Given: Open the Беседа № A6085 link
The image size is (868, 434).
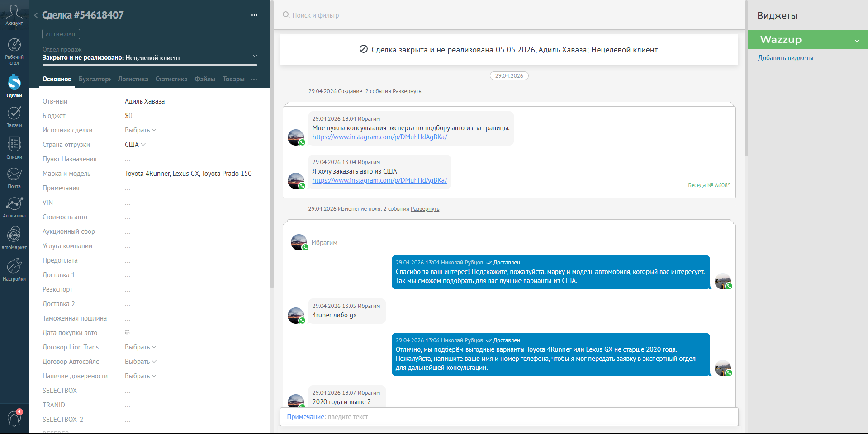Looking at the screenshot, I should pos(709,185).
